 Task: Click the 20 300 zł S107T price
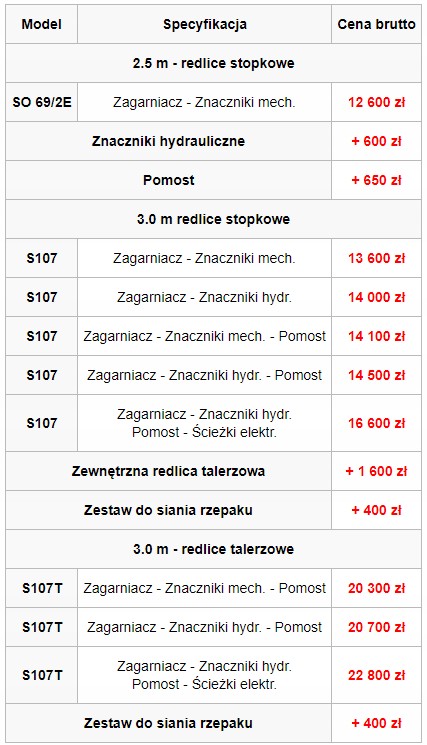pos(376,588)
